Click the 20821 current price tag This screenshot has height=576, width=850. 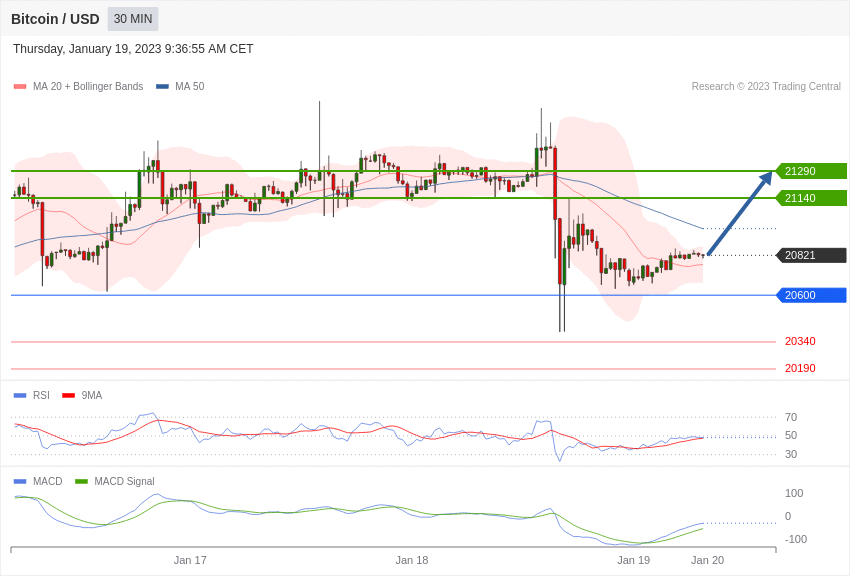[x=812, y=255]
